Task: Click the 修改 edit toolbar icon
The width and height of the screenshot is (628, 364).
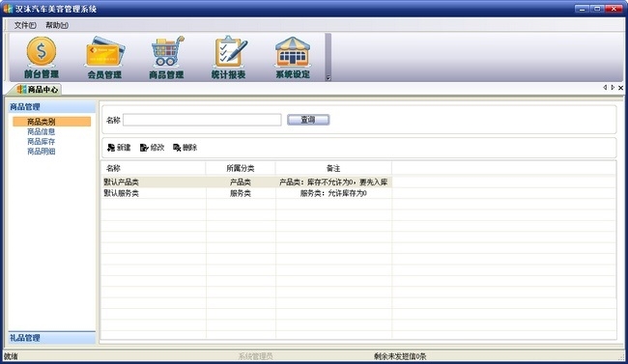Action: coord(144,148)
